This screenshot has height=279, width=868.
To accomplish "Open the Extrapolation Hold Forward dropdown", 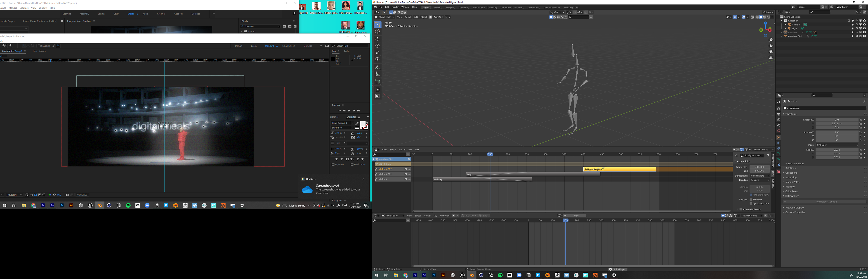I will click(x=760, y=175).
